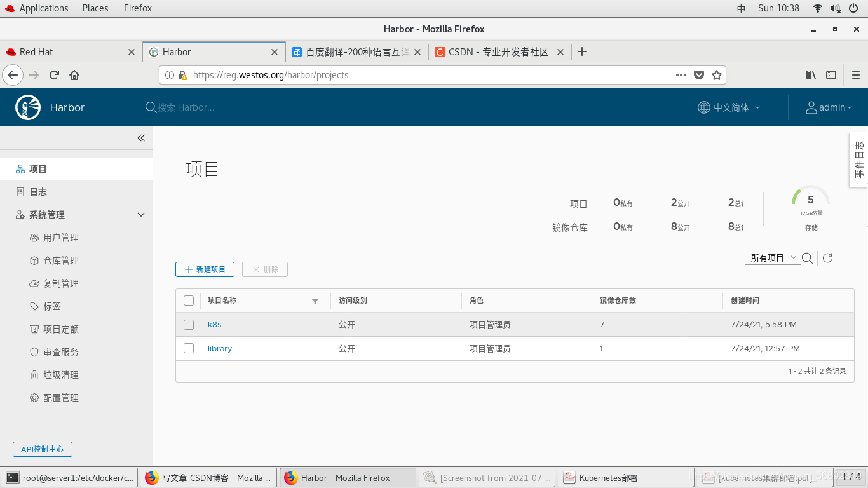The image size is (868, 488).
Task: Open the k8s project link
Action: tap(214, 324)
